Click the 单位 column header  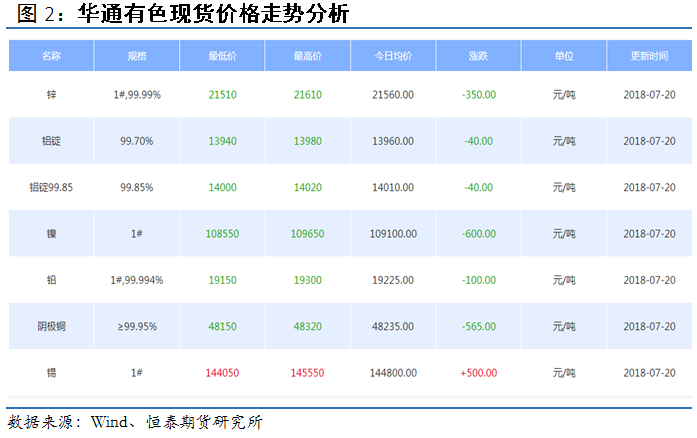(x=564, y=56)
